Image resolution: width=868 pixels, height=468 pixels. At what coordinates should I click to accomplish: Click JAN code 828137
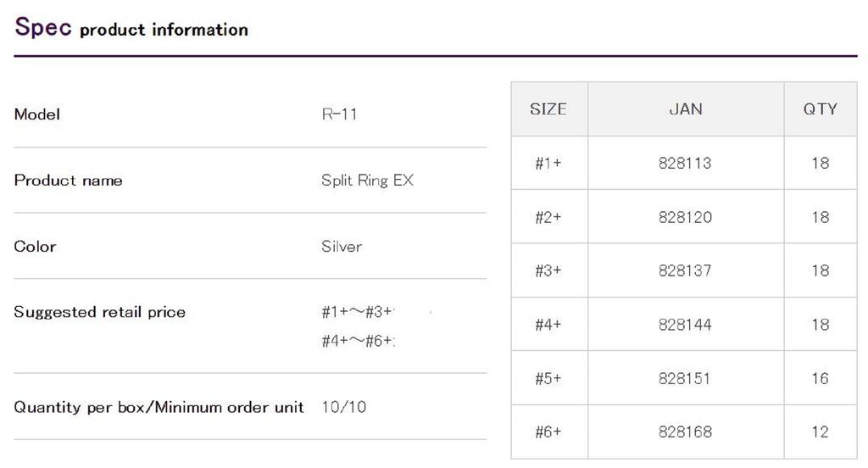pyautogui.click(x=685, y=271)
